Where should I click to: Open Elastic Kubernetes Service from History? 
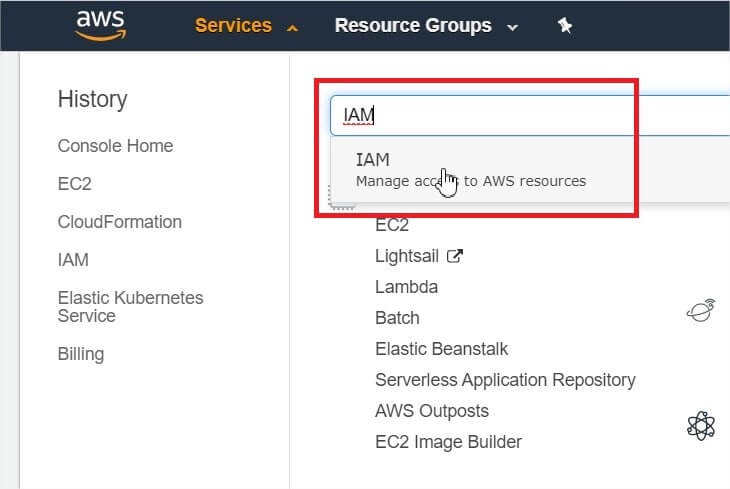click(x=130, y=307)
